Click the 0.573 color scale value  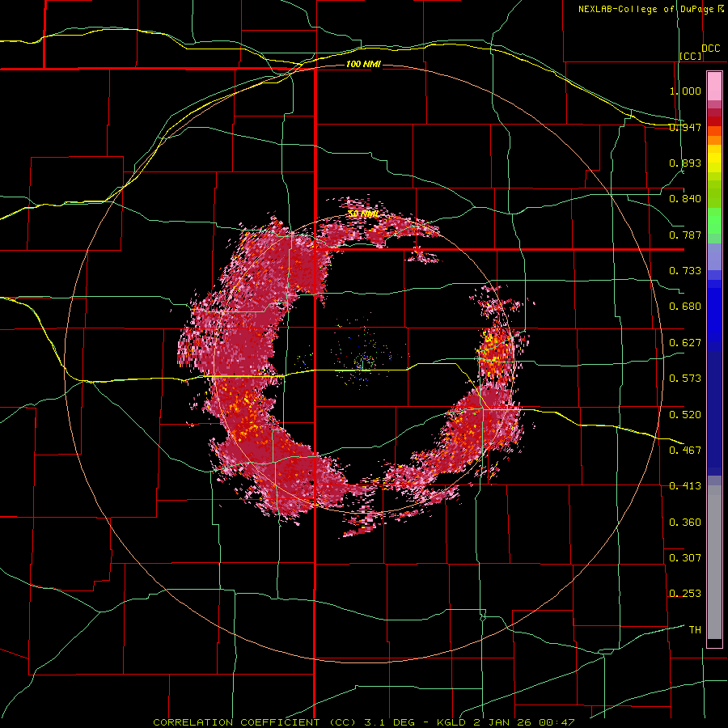pyautogui.click(x=685, y=379)
